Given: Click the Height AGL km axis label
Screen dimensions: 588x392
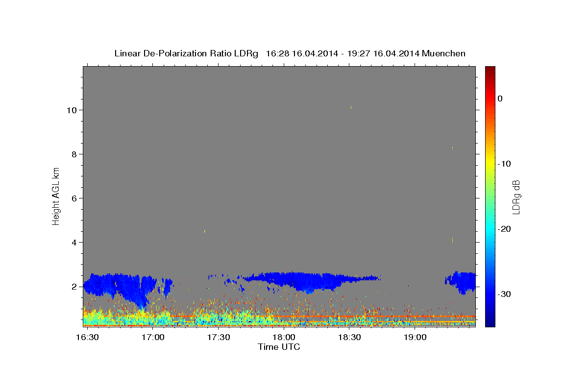Looking at the screenshot, I should point(56,196).
